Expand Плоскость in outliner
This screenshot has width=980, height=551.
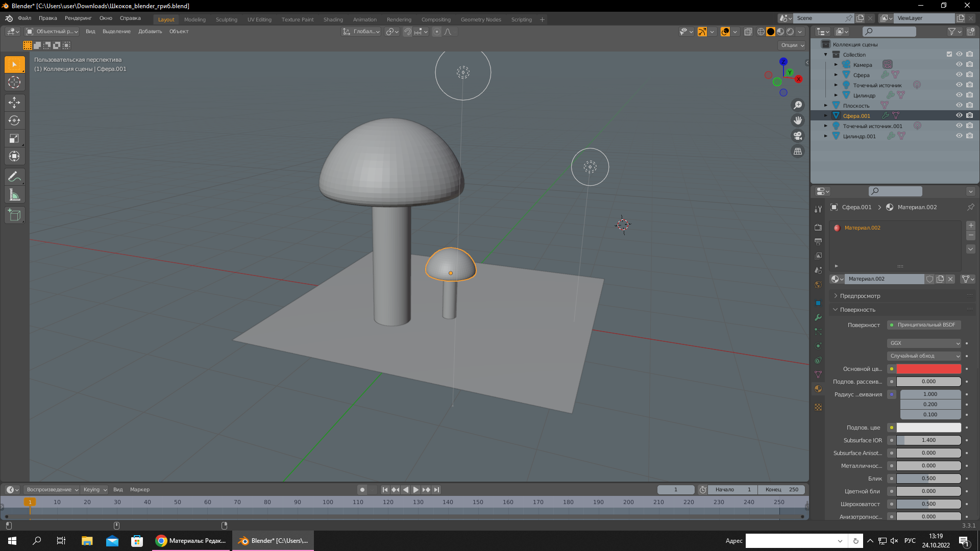(x=825, y=106)
